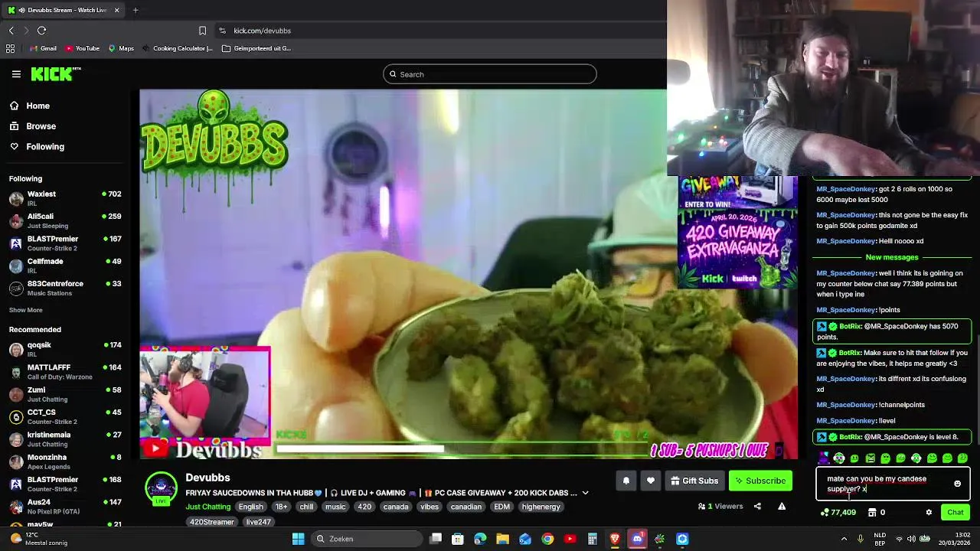Open Discord from the taskbar
Viewport: 980px width, 551px height.
coord(637,539)
